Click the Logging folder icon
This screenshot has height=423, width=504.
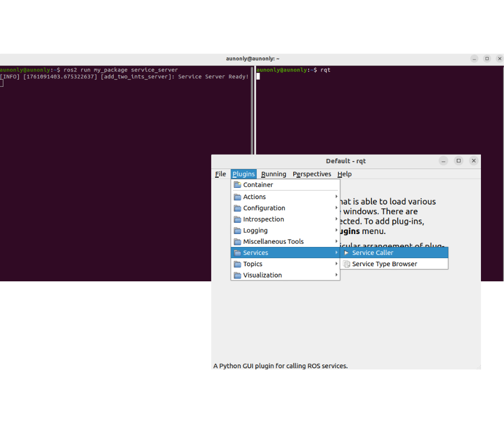coord(238,231)
